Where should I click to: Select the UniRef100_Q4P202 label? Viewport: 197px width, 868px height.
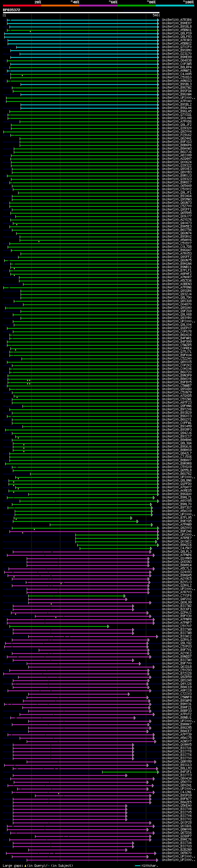(x=177, y=599)
